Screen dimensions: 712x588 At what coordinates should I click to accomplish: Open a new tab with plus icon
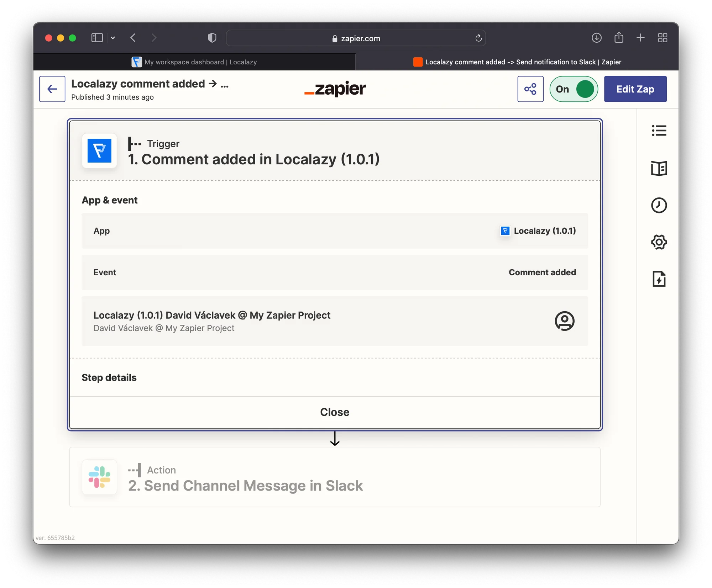tap(640, 38)
